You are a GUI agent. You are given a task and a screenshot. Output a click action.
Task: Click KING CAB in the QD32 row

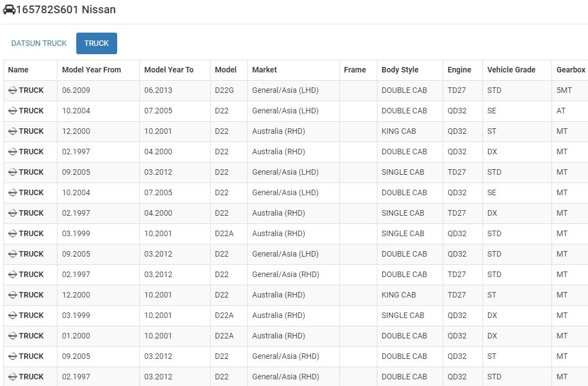pyautogui.click(x=398, y=131)
